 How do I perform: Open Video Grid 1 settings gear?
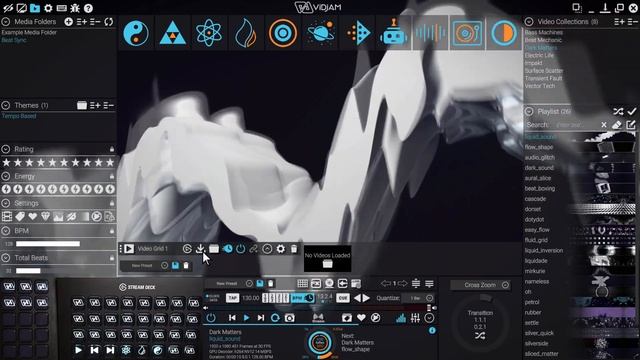pyautogui.click(x=281, y=249)
